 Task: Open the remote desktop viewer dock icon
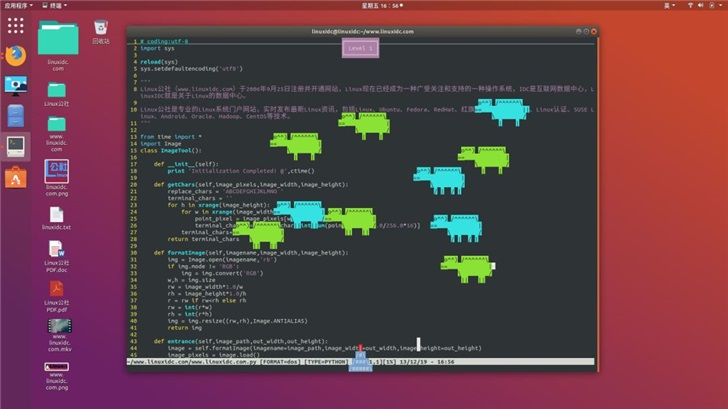click(x=15, y=86)
